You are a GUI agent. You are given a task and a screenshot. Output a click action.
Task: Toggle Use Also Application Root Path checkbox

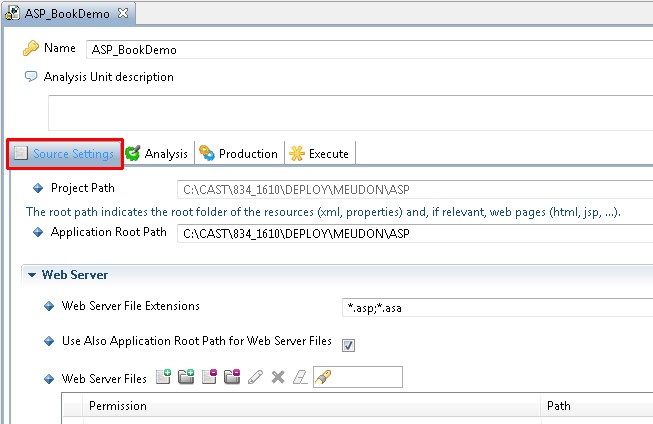click(x=348, y=345)
